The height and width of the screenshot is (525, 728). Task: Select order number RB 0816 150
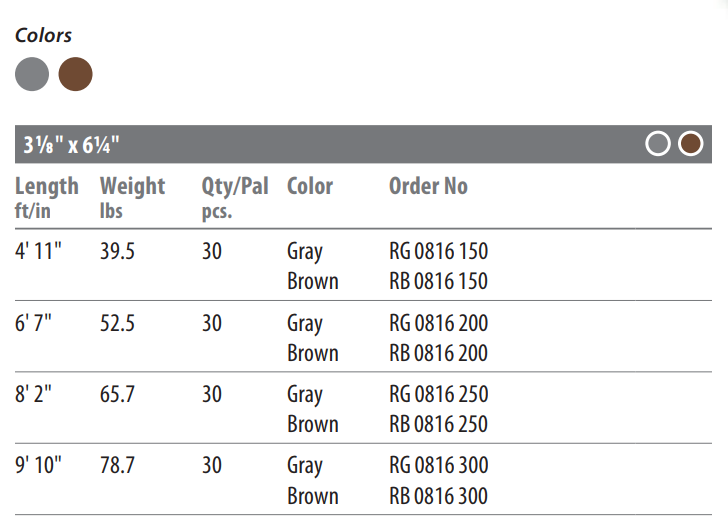[438, 281]
